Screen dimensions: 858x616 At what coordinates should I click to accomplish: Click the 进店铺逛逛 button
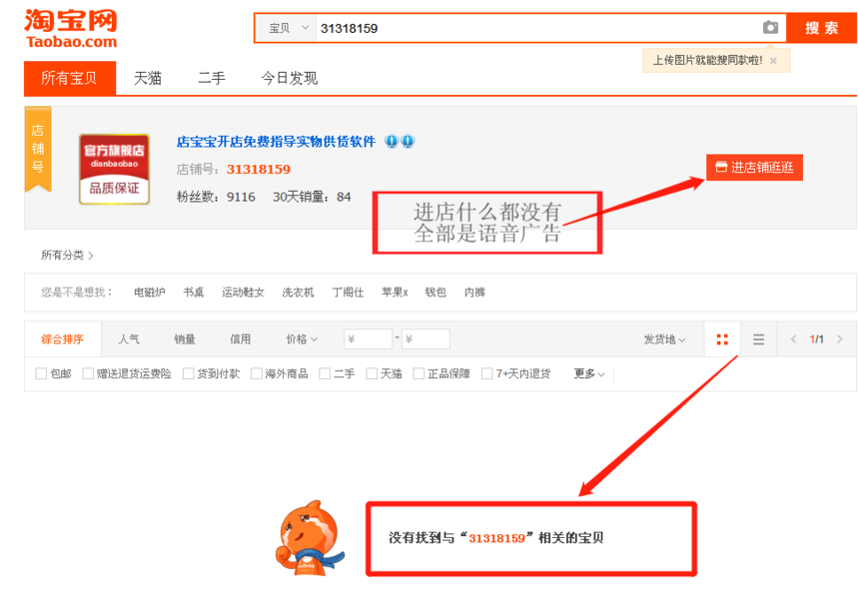click(754, 168)
